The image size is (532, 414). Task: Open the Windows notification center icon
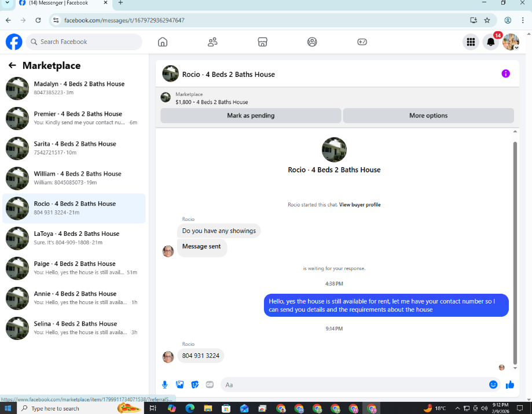click(x=520, y=408)
